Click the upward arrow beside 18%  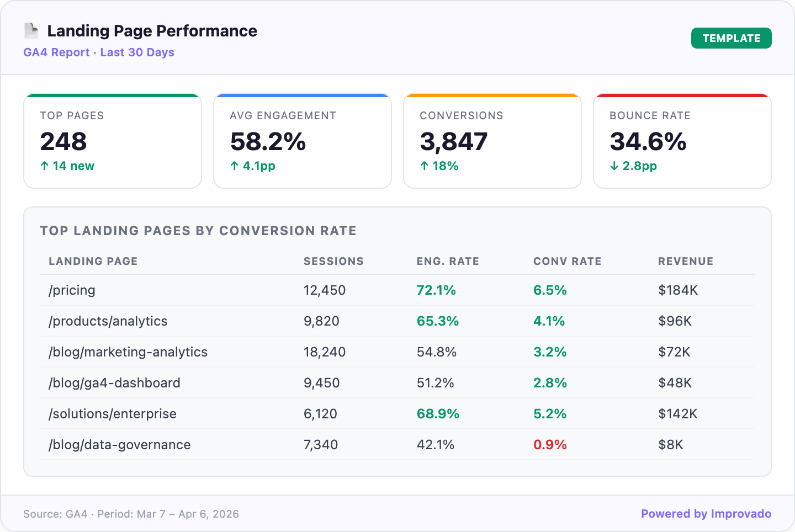pos(425,166)
